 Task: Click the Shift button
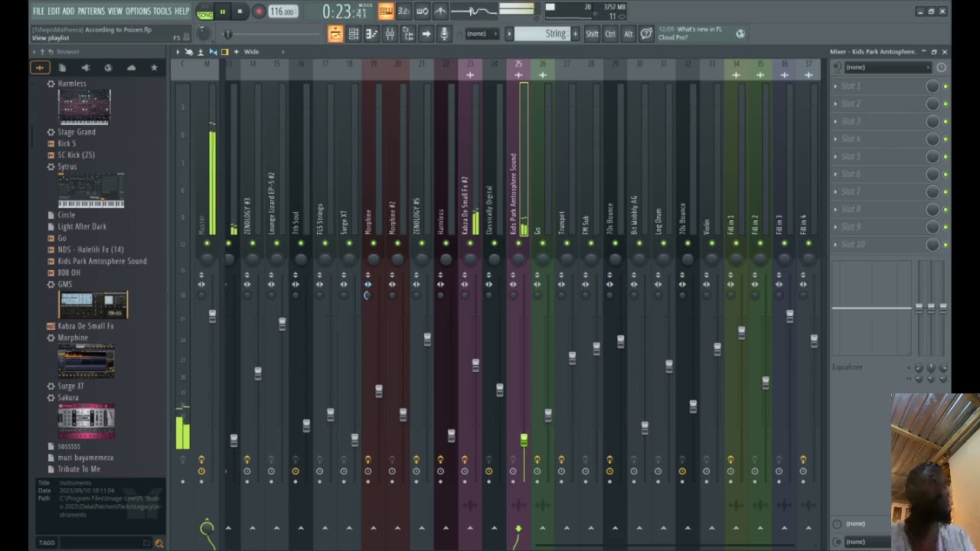tap(592, 34)
